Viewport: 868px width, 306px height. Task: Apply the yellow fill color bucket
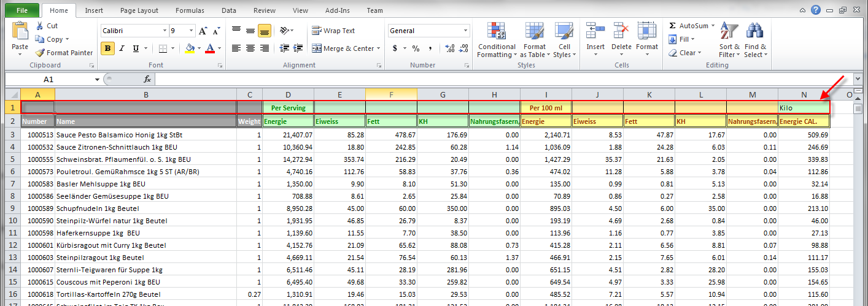(190, 48)
